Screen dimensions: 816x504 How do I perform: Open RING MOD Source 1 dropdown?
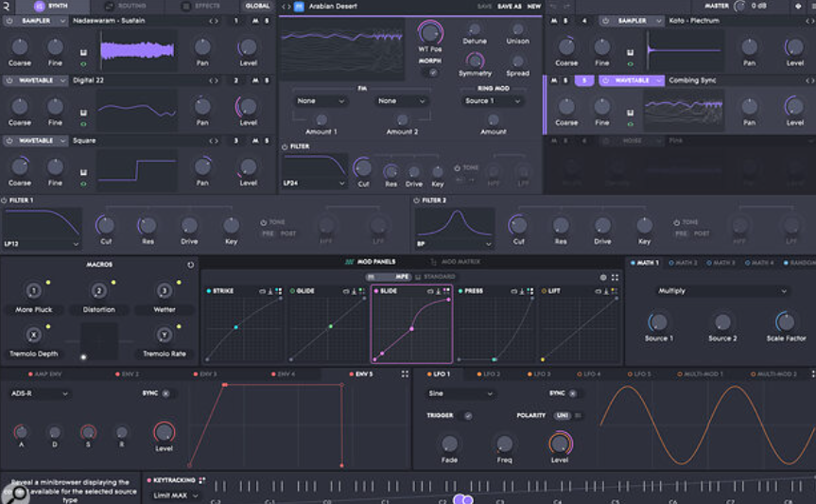pyautogui.click(x=493, y=101)
